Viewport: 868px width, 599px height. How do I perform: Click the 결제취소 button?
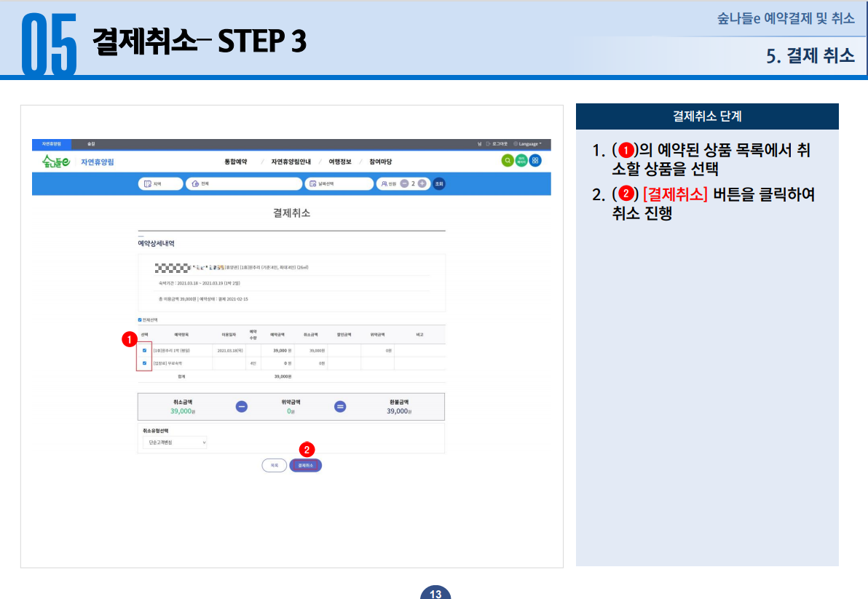tap(306, 465)
